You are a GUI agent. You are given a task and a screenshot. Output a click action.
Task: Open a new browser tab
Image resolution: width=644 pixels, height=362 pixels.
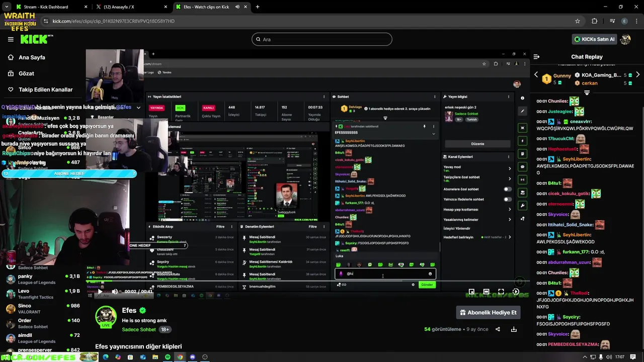(x=258, y=7)
